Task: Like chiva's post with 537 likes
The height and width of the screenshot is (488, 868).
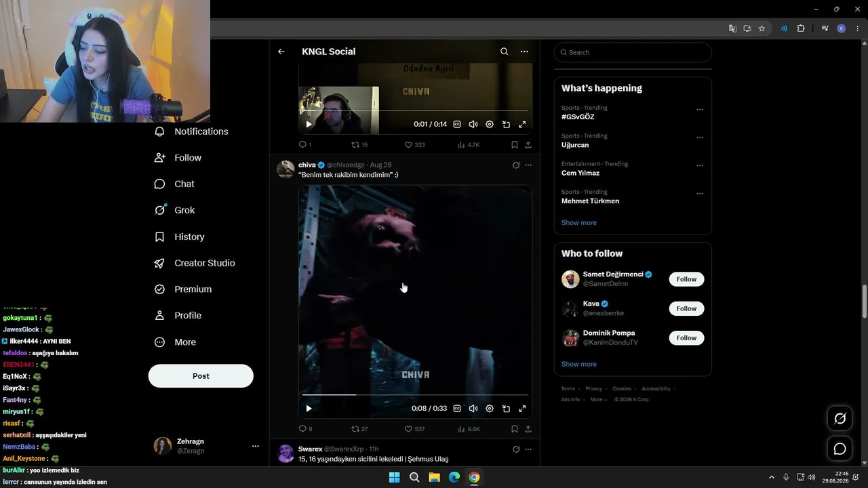Action: [414, 429]
